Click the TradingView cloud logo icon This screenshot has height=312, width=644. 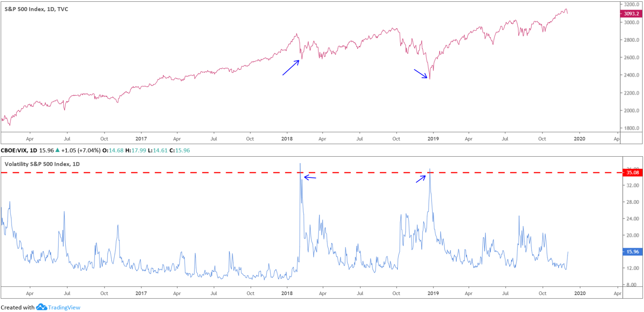[x=41, y=307]
